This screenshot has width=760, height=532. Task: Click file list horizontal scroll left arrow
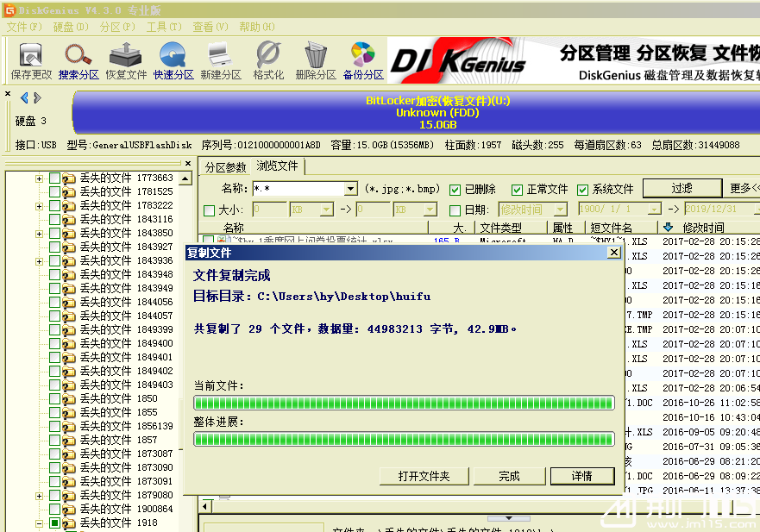click(x=205, y=506)
